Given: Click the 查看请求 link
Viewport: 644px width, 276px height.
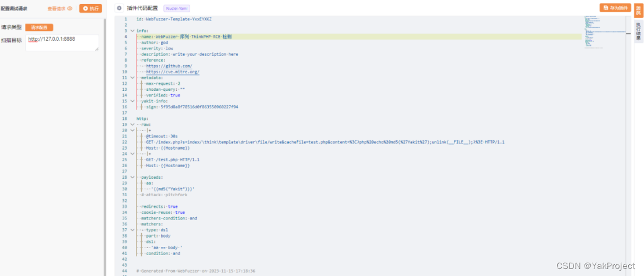Looking at the screenshot, I should (x=57, y=8).
